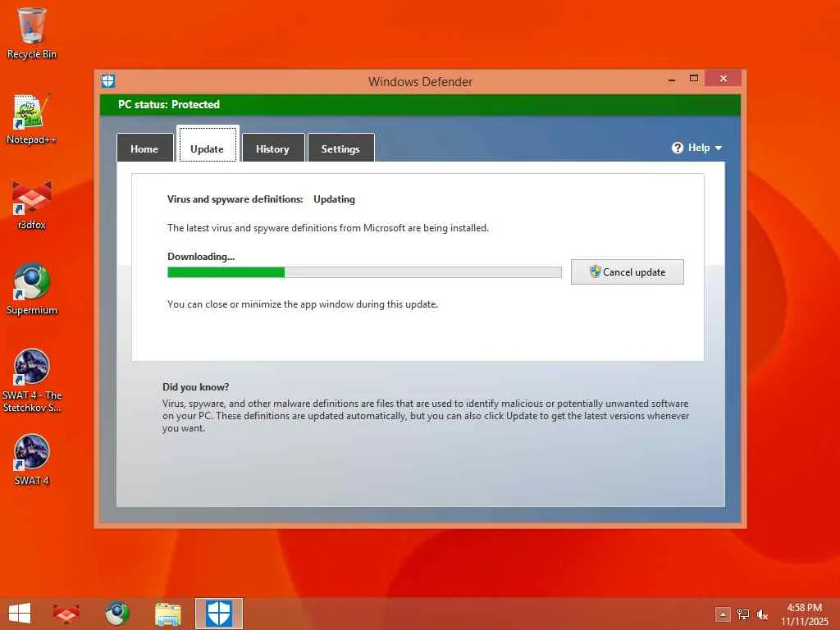Select the SWAT 4 desktop shortcut

[32, 459]
